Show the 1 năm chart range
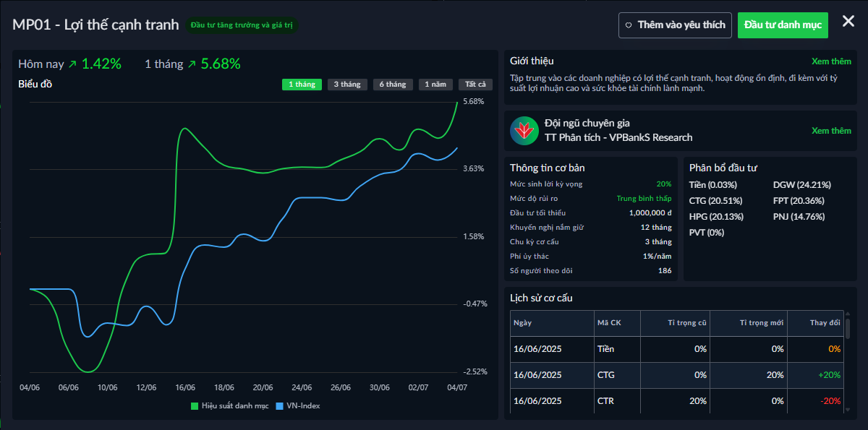868x430 pixels. pyautogui.click(x=435, y=85)
